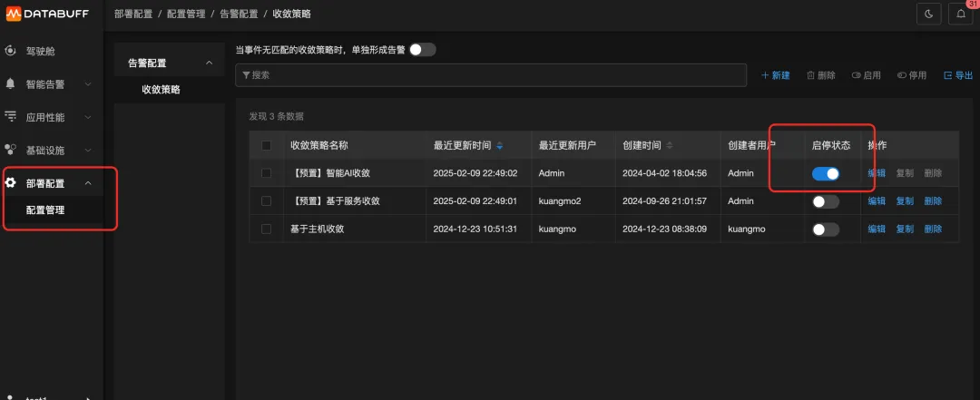Enable the 基于主机收敛 strategy switch
Screen dimensions: 980x400
[826, 229]
